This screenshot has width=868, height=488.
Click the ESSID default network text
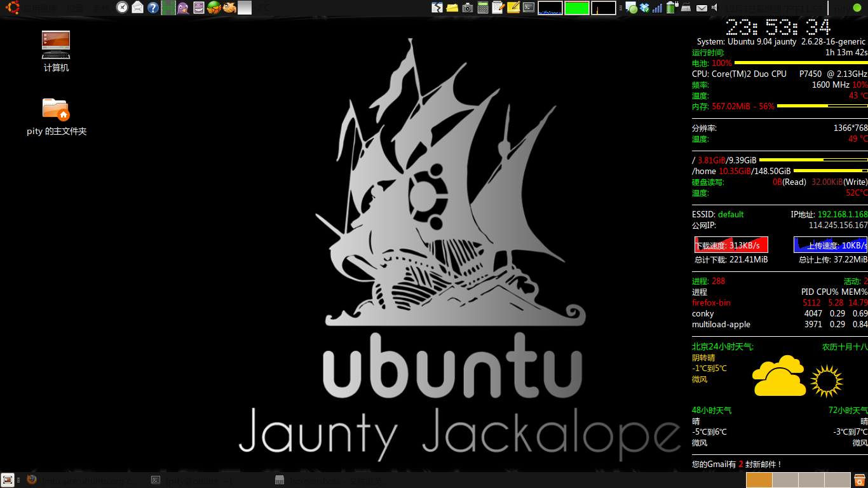[718, 215]
